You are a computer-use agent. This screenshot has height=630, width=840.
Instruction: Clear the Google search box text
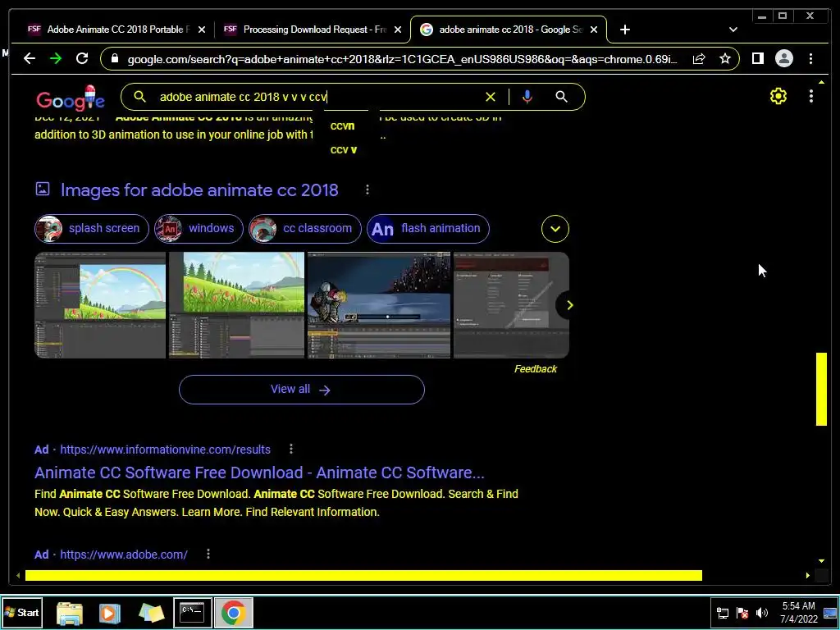491,97
